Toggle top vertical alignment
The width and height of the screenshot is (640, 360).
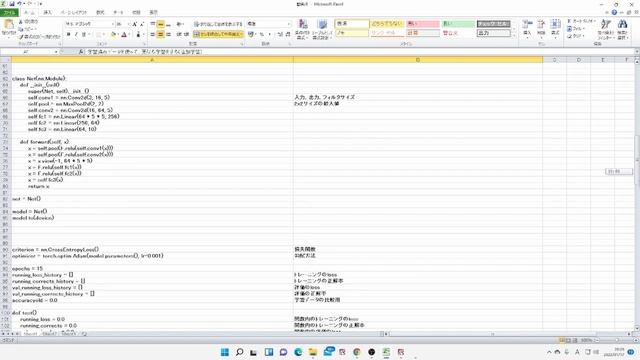(153, 24)
